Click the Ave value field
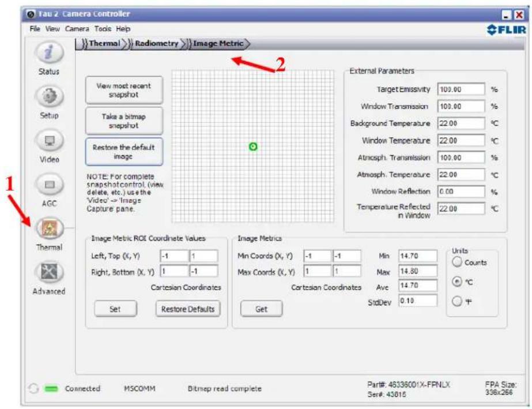The width and height of the screenshot is (532, 409). click(418, 286)
